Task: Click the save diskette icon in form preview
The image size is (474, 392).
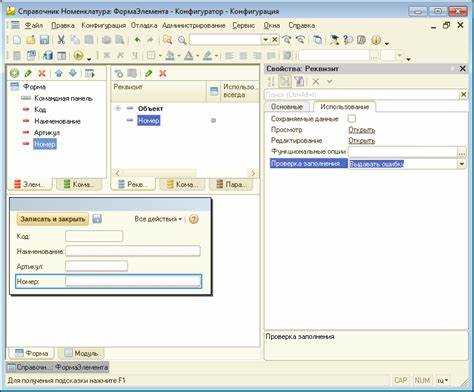Action: [97, 219]
